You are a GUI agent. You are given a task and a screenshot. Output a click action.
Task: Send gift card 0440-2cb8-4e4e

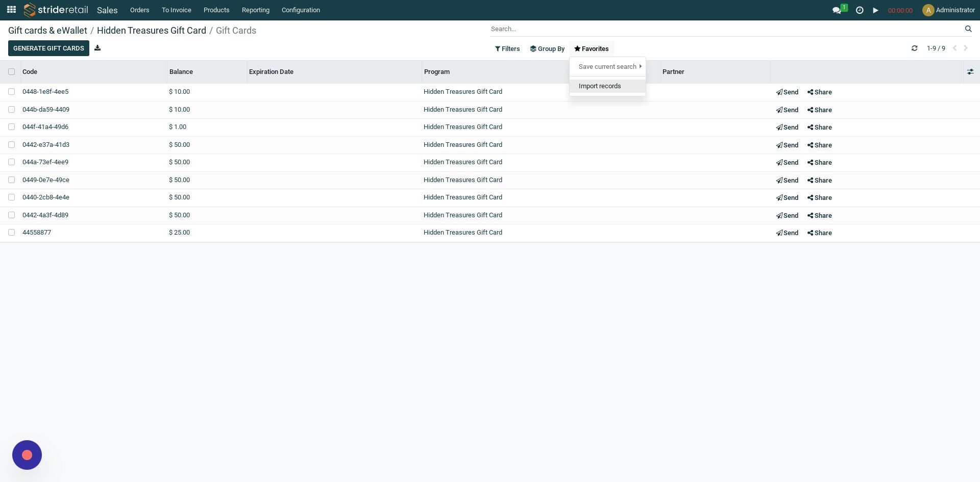click(x=787, y=198)
